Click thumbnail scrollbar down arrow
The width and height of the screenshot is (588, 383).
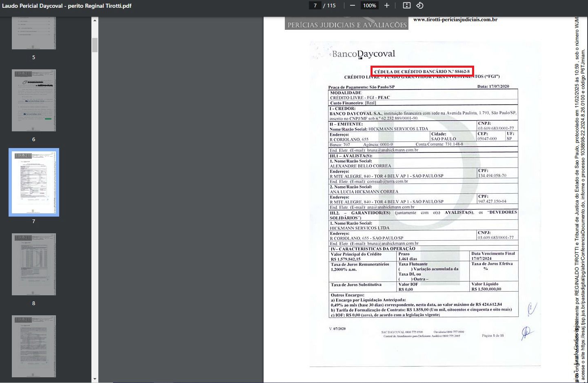(x=95, y=379)
